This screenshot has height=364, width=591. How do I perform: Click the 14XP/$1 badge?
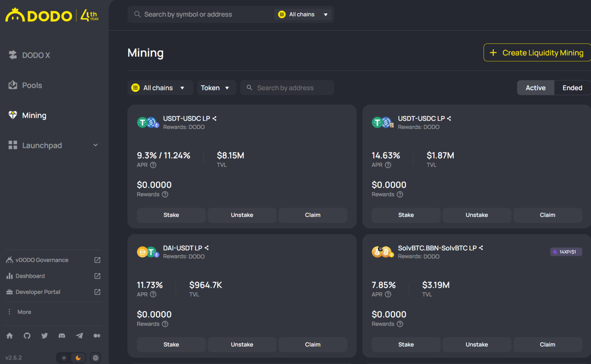point(566,252)
